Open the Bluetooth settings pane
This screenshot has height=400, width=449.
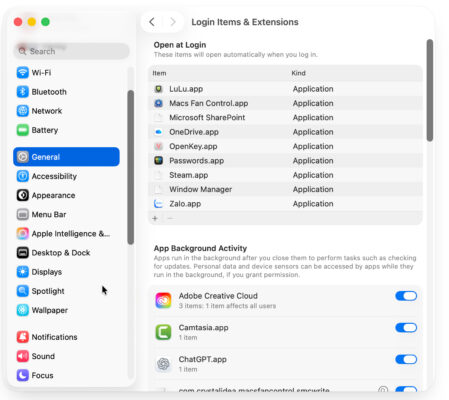[67, 92]
